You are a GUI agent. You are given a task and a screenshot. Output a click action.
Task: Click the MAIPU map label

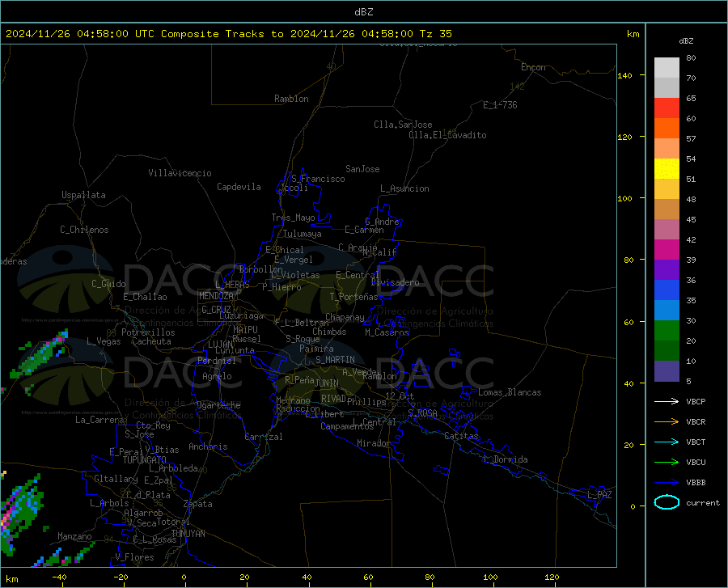coord(245,330)
